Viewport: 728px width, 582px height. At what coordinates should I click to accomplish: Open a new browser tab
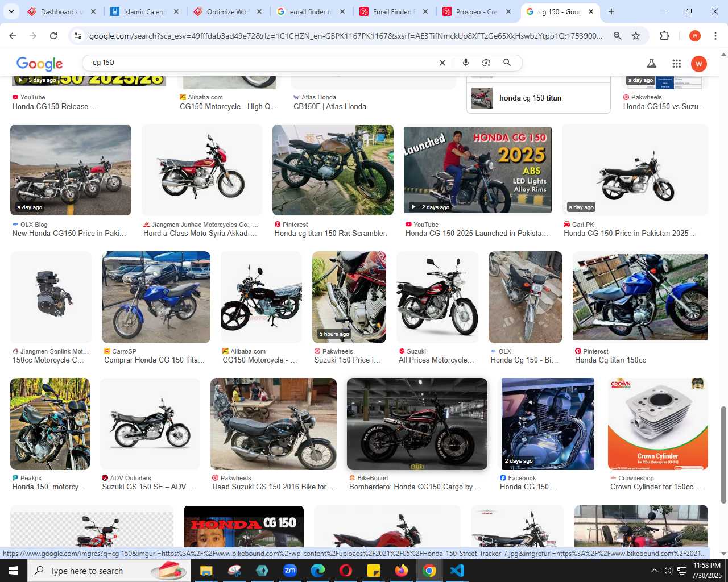[611, 11]
